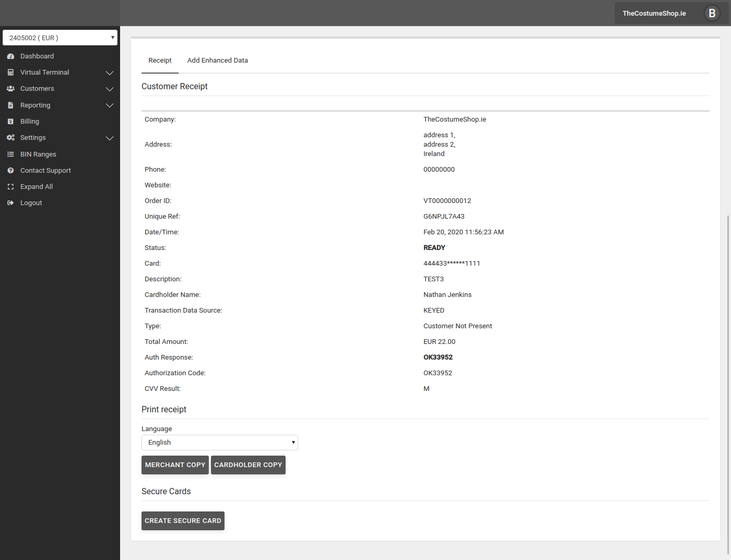Switch to the Receipt tab
This screenshot has height=560, width=731.
click(x=160, y=61)
